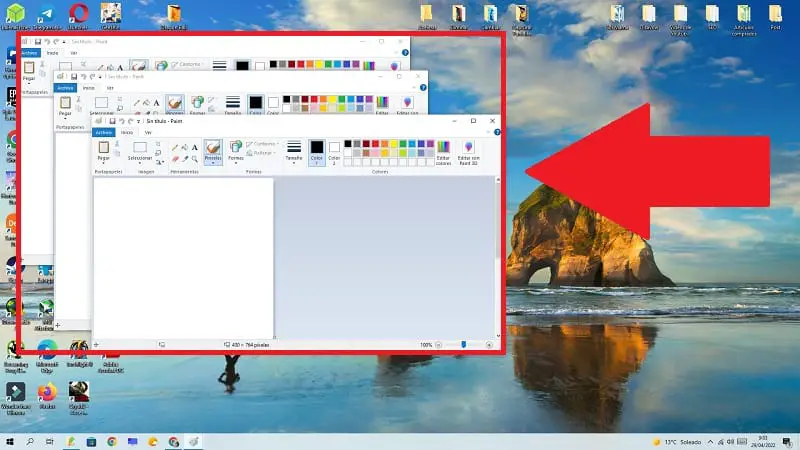Open the Contorno dropdown in front Paint window
Image resolution: width=800 pixels, height=450 pixels.
click(263, 144)
